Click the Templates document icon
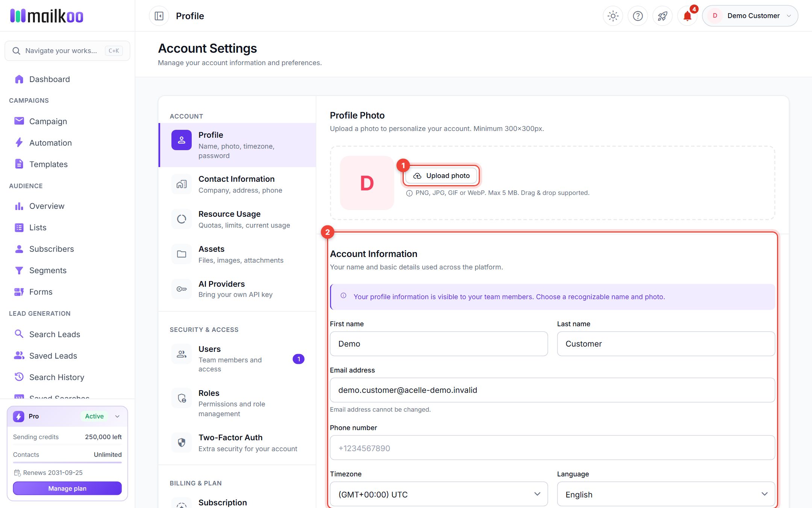Image resolution: width=812 pixels, height=508 pixels. click(19, 164)
